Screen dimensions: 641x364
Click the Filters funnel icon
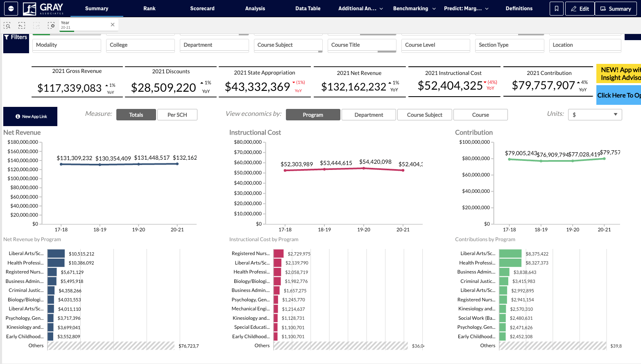pos(7,37)
